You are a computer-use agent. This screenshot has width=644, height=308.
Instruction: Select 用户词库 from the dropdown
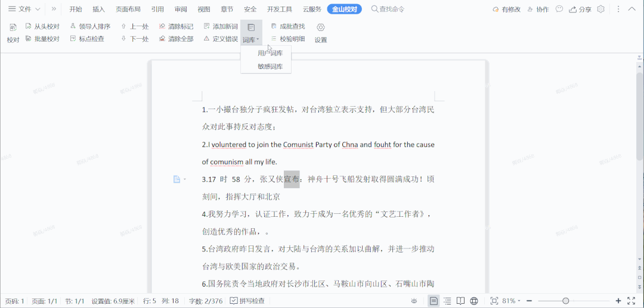[270, 53]
